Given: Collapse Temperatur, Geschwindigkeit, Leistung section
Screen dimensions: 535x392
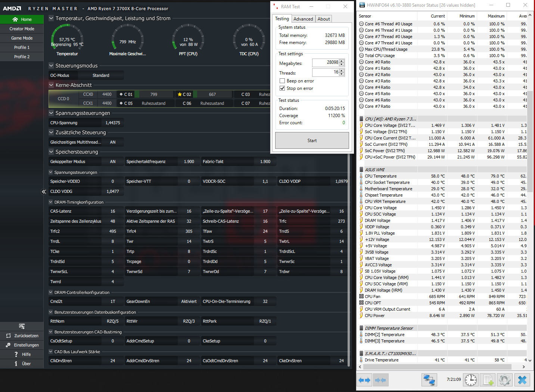Looking at the screenshot, I should tap(51, 18).
